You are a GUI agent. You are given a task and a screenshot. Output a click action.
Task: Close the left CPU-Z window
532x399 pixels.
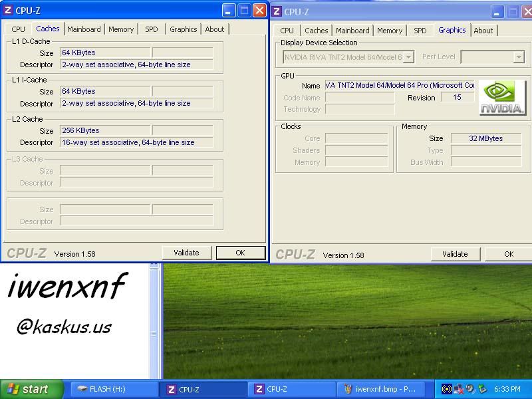coord(260,11)
